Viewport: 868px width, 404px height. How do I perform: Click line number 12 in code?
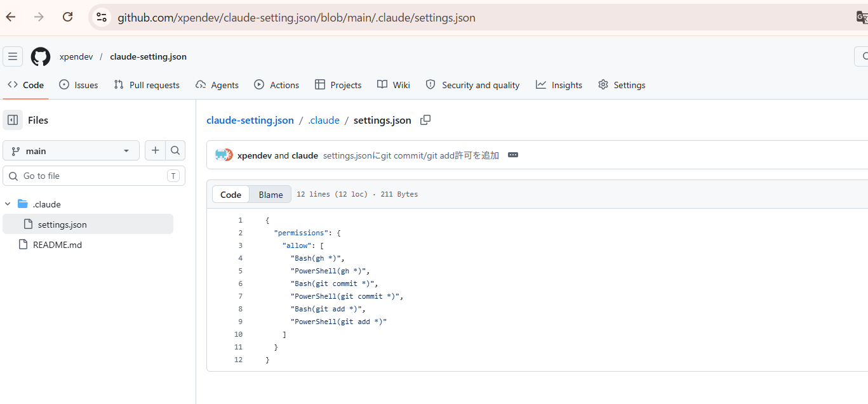tap(238, 360)
